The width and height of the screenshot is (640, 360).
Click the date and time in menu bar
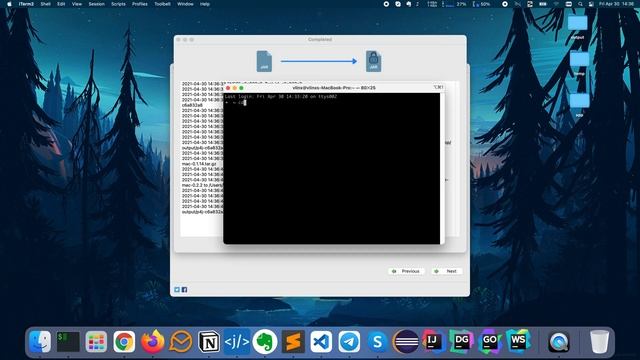[x=616, y=4]
